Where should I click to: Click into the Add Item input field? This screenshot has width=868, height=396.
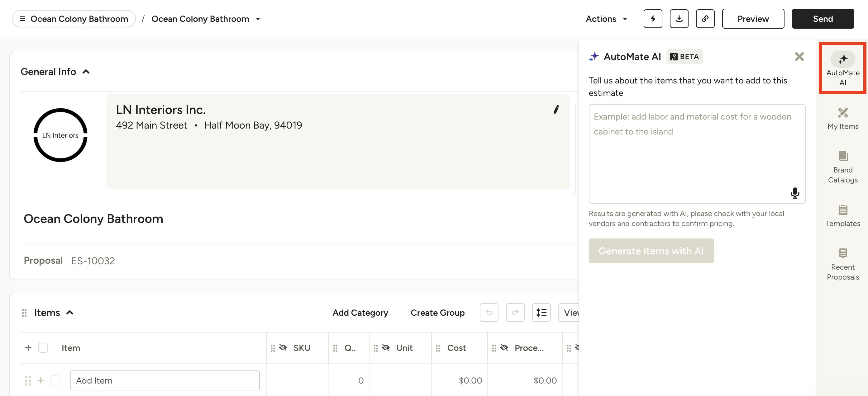pyautogui.click(x=165, y=380)
